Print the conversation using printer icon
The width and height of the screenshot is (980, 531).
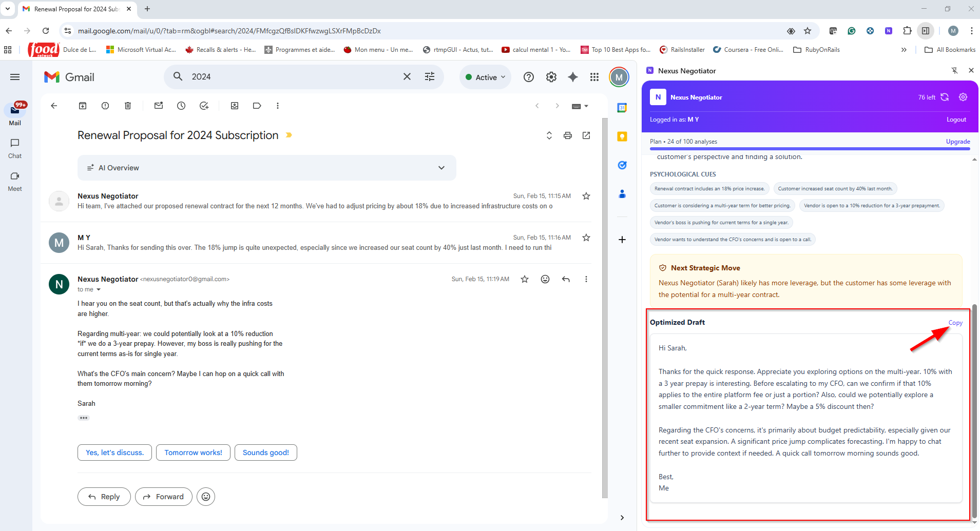tap(567, 135)
